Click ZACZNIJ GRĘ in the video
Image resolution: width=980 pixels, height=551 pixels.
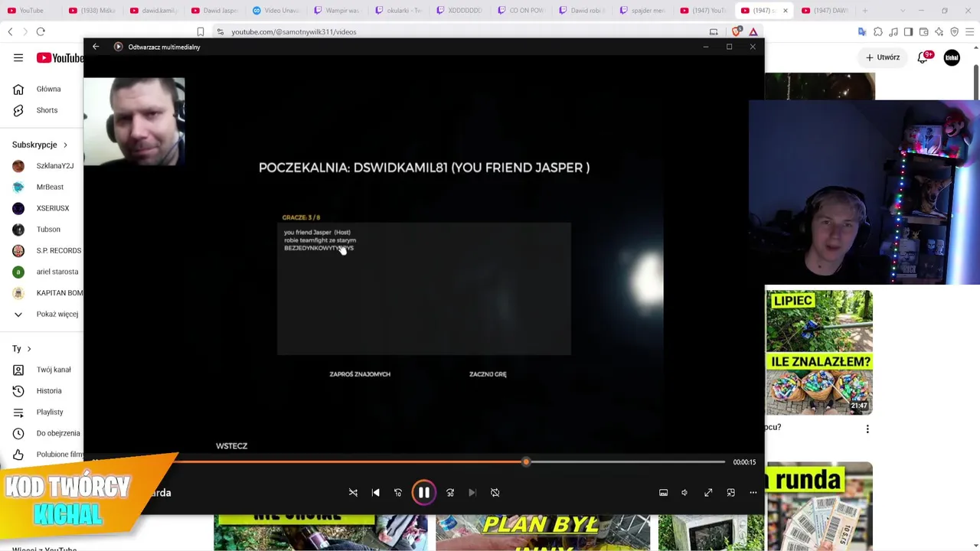[488, 374]
